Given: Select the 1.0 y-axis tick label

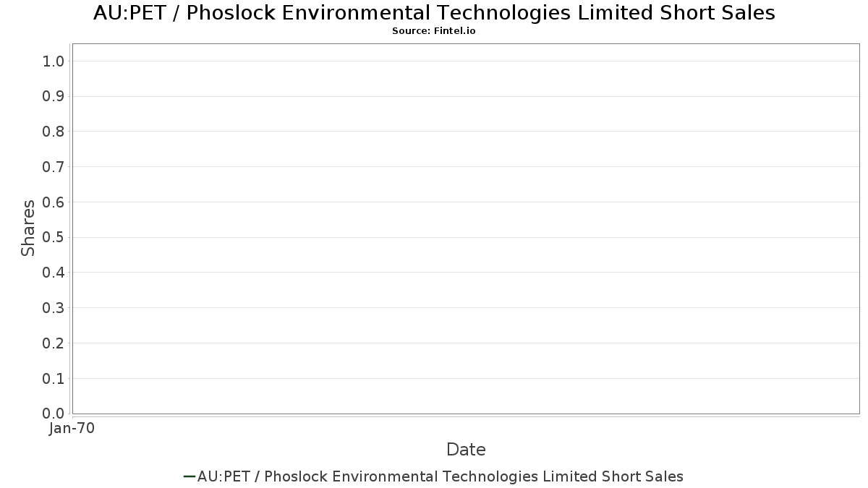Looking at the screenshot, I should coord(54,61).
